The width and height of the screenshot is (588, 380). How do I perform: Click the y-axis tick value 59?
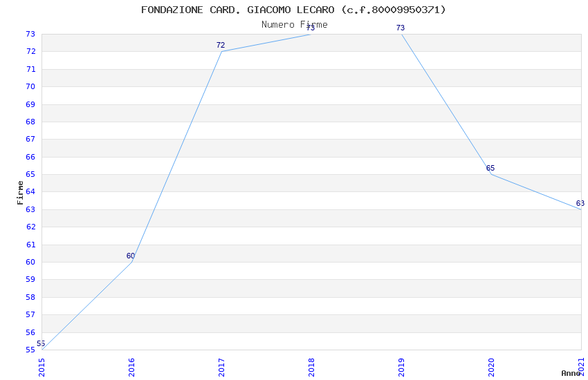[30, 279]
